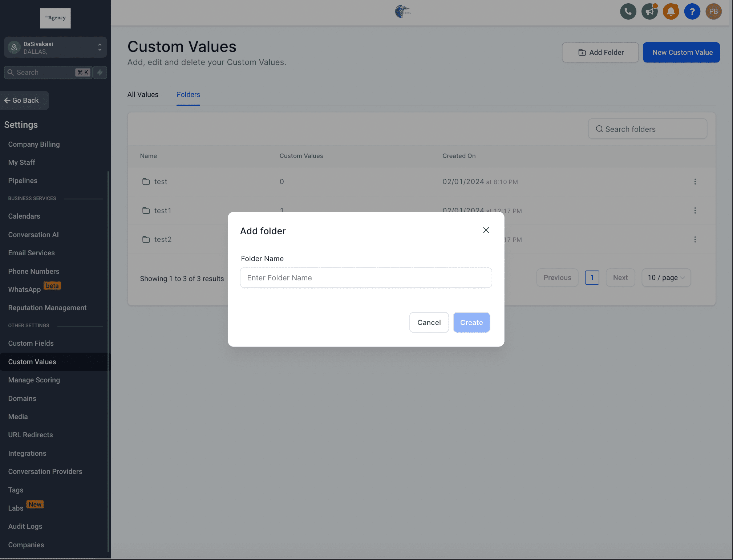
Task: Open URL Redirects settings
Action: coord(31,435)
